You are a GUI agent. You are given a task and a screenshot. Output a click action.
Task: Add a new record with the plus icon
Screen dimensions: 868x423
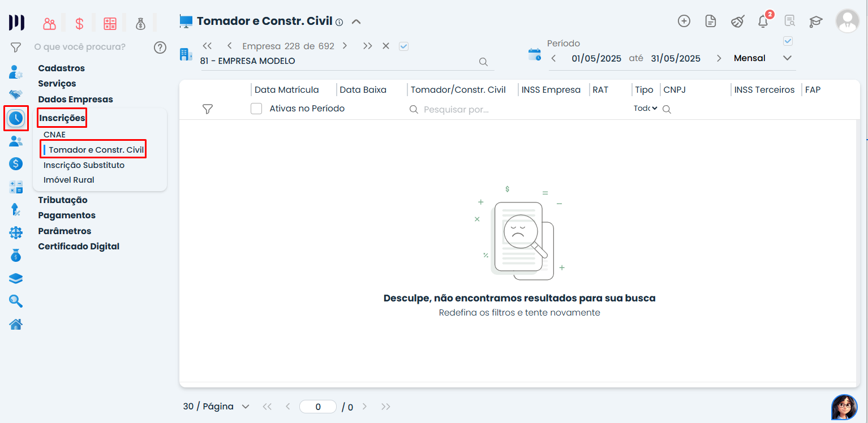[x=684, y=21]
